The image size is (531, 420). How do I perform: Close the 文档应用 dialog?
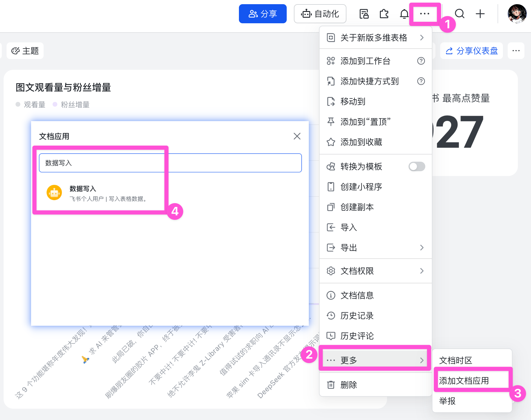[297, 136]
